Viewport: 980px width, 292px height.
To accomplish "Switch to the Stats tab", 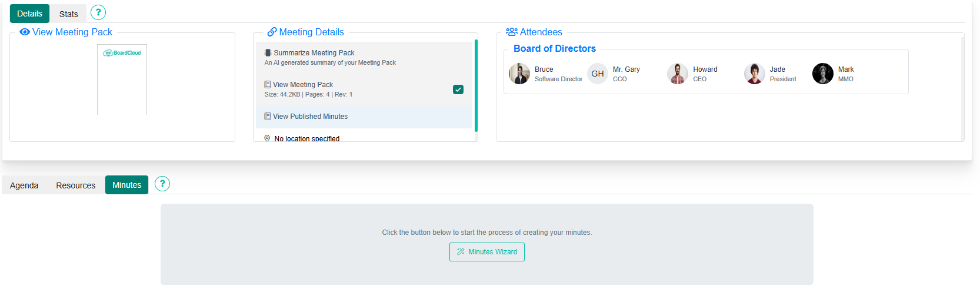I will pyautogui.click(x=68, y=14).
